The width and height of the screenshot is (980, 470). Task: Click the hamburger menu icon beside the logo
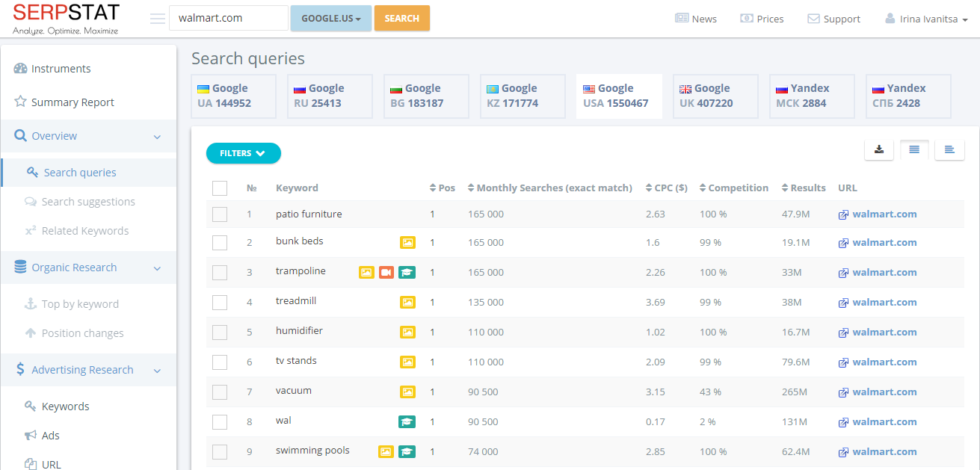point(157,19)
